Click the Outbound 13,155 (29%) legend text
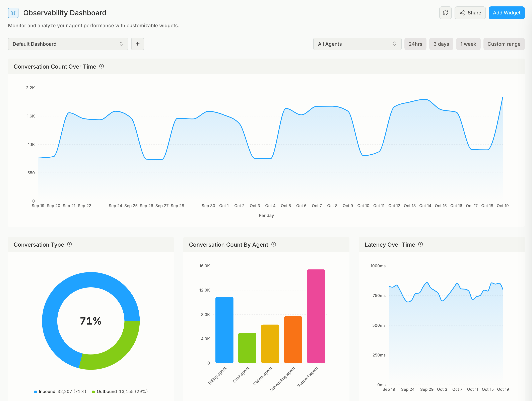 [122, 391]
